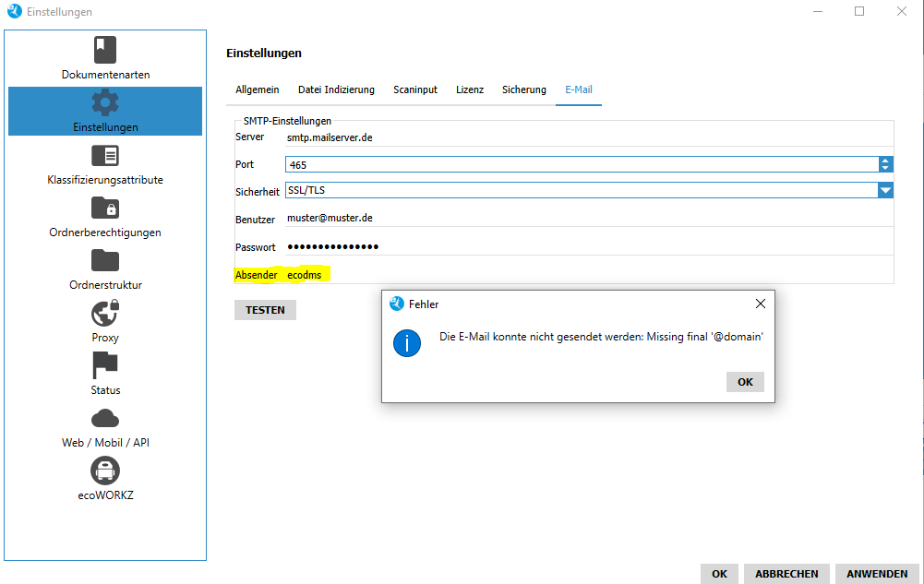Open Ordnerberechtigungen locked folder icon
The height and width of the screenshot is (584, 924).
coord(105,208)
